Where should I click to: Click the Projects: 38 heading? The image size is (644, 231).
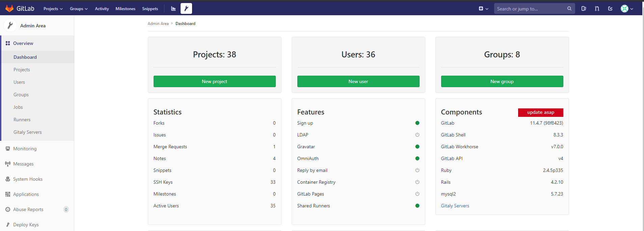point(215,54)
